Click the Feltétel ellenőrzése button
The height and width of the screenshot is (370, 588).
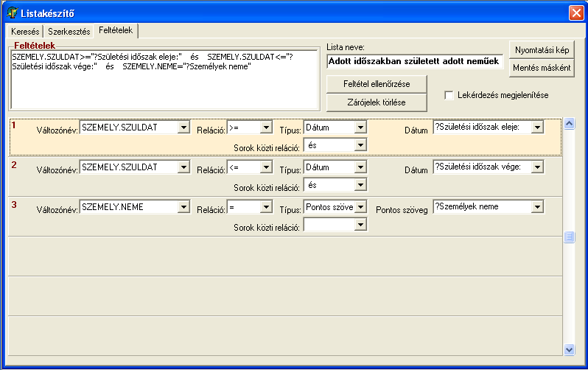tap(377, 84)
